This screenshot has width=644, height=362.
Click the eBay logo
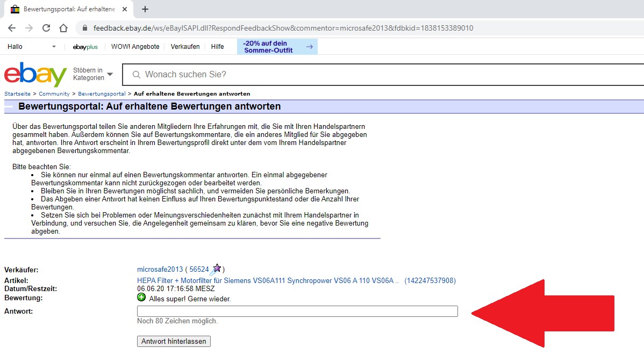pyautogui.click(x=35, y=75)
